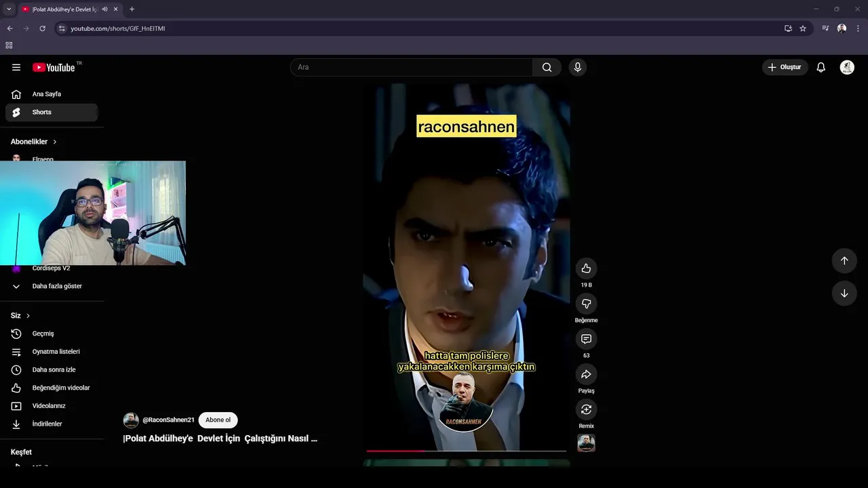Click the search magnifier button

pos(547,67)
